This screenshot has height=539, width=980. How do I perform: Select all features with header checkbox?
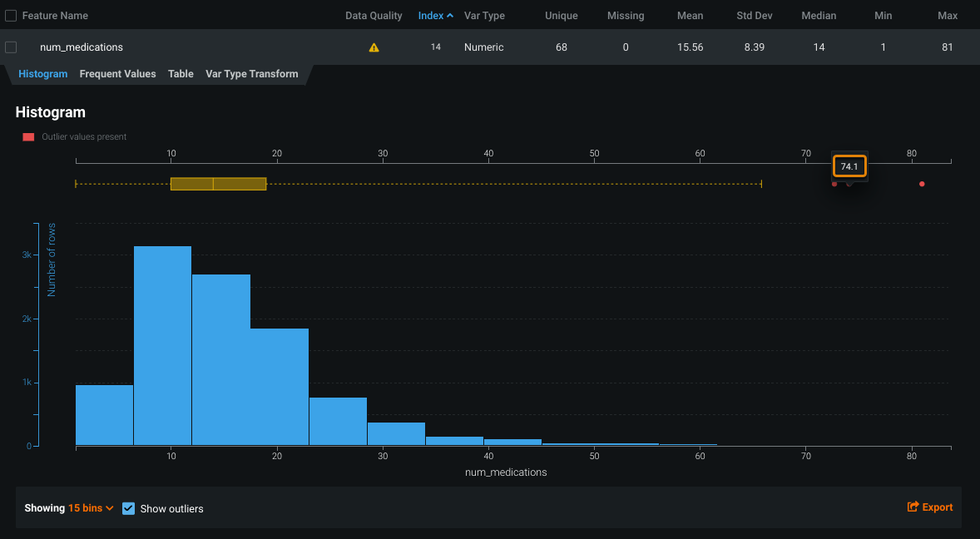point(11,16)
